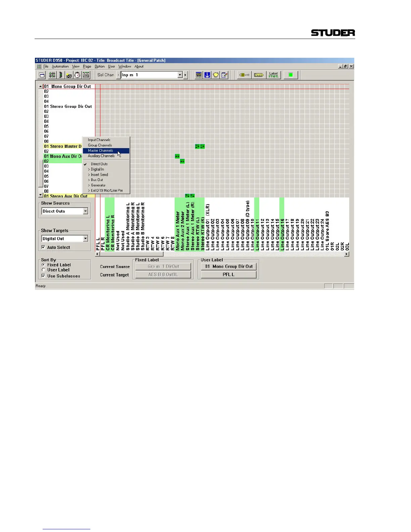
Task: Open the Sel Chan Inp m 1 dropdown
Action: click(x=180, y=75)
